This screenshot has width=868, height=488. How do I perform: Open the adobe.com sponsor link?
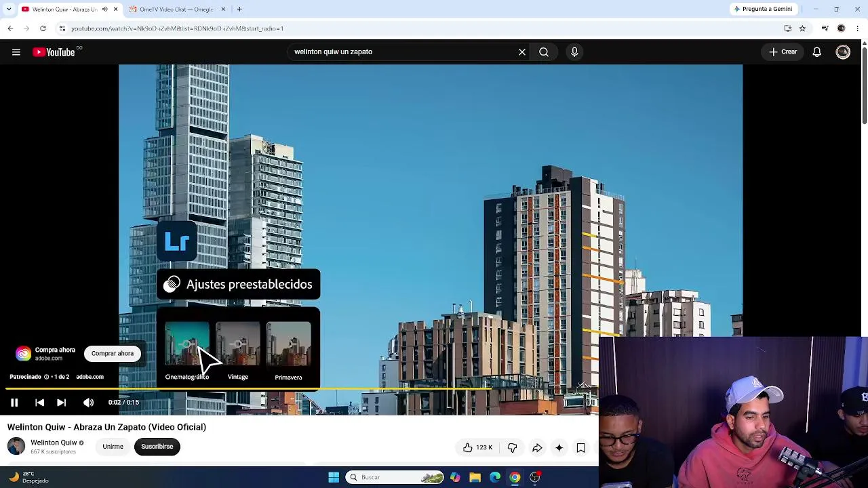click(x=90, y=377)
